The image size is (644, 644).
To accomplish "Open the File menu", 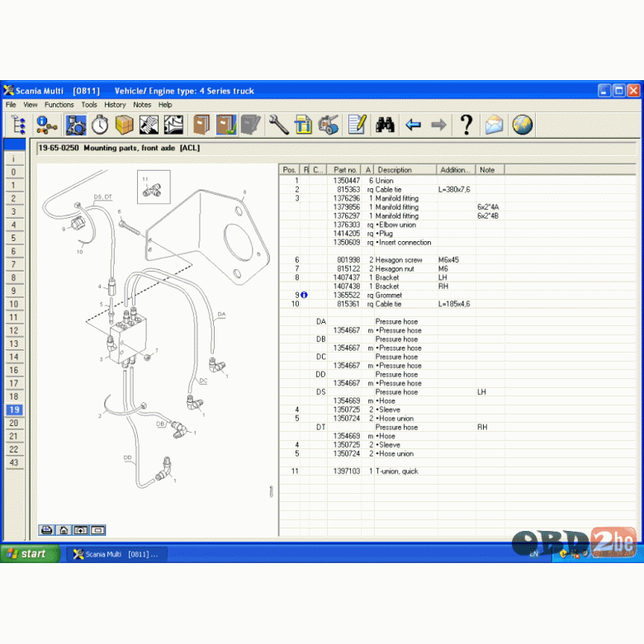I will [x=11, y=105].
